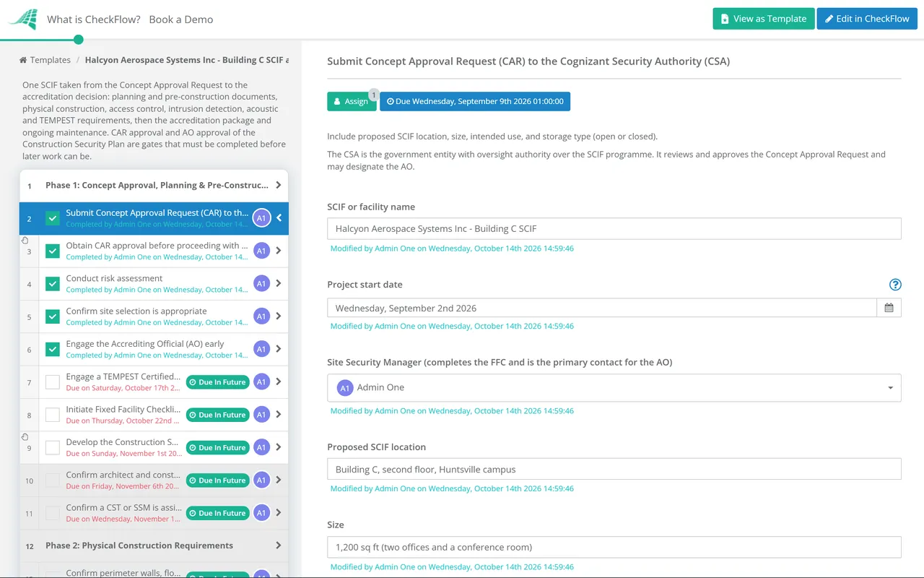Viewport: 924px width, 578px height.
Task: Click the hand icon beside task 9
Action: 25,437
